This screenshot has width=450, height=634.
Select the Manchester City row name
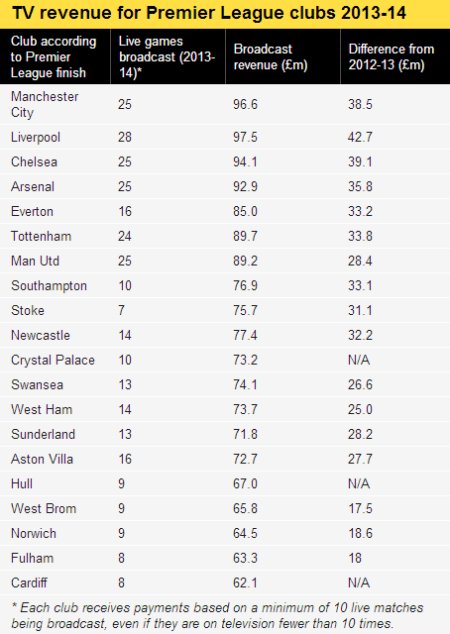(x=44, y=104)
